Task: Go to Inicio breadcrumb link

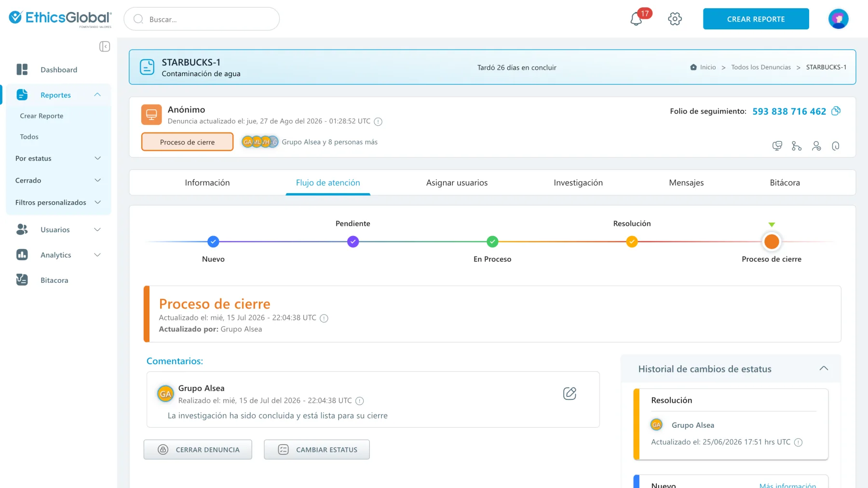Action: tap(708, 67)
